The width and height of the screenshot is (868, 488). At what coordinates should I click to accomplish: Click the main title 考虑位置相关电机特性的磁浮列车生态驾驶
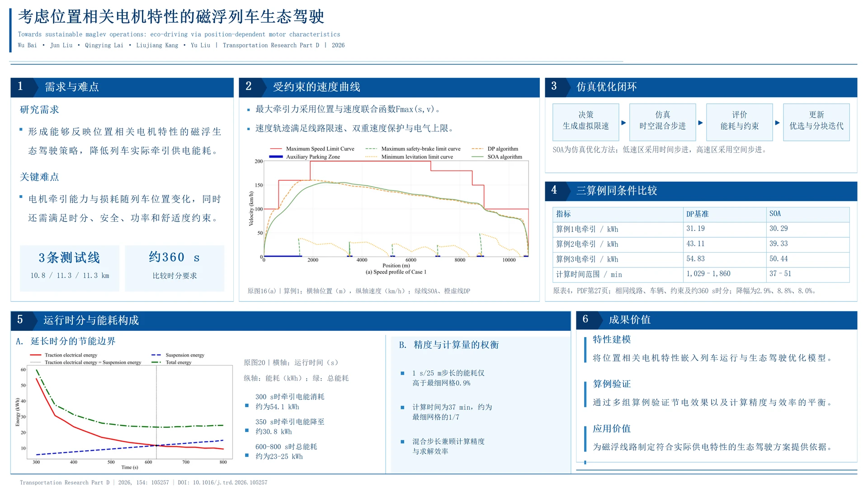click(x=171, y=17)
